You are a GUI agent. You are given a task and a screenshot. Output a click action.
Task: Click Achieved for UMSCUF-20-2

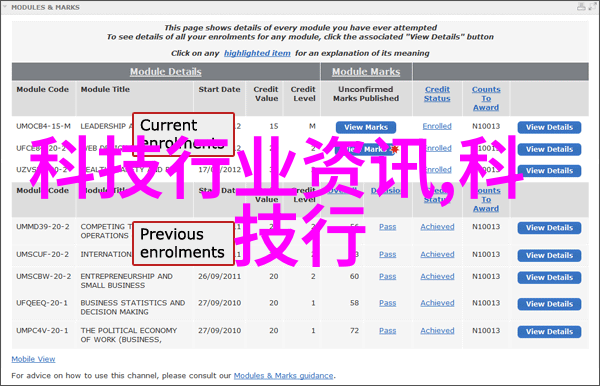(437, 254)
